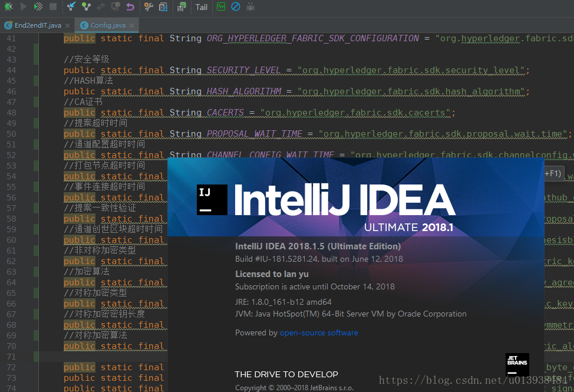The width and height of the screenshot is (574, 392).
Task: Switch to the End2endIT.java tab
Action: pyautogui.click(x=37, y=25)
